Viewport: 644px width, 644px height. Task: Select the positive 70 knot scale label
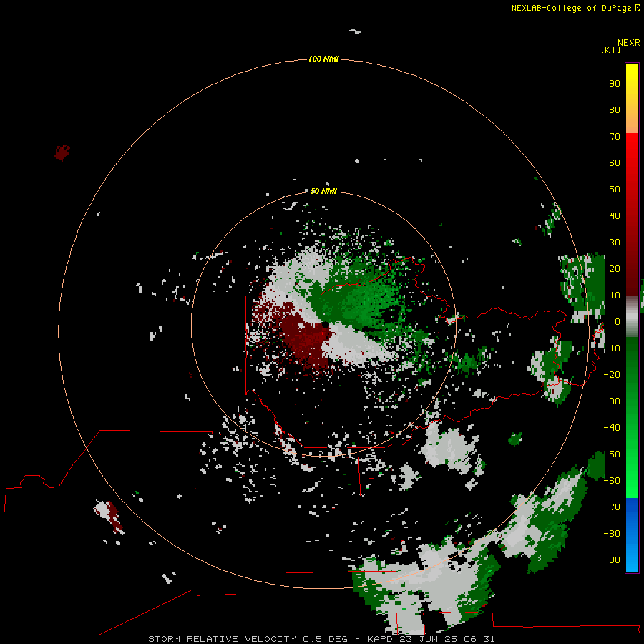tap(615, 137)
